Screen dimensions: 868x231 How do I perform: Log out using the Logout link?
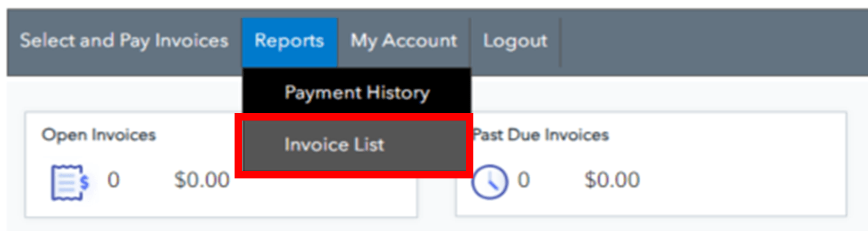[x=515, y=41]
